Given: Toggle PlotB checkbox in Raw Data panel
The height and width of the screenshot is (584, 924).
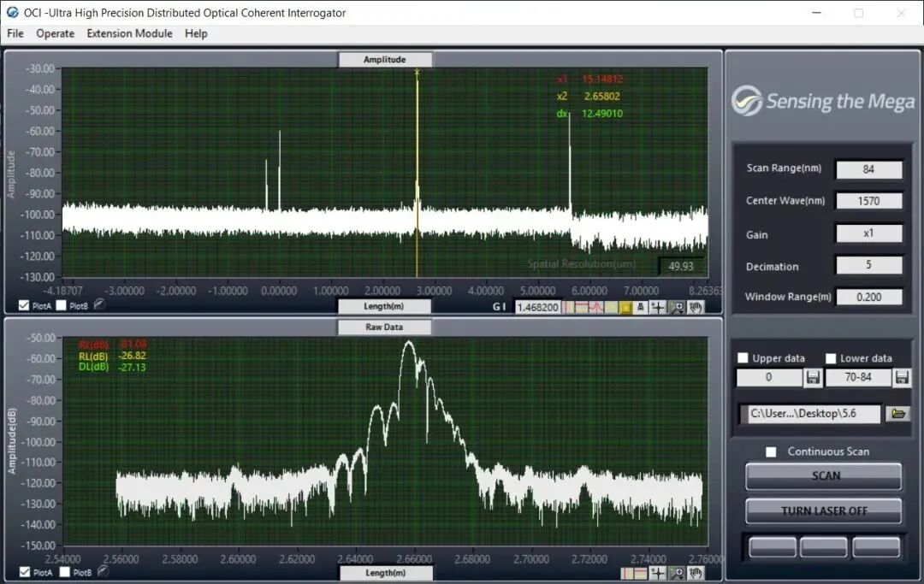Looking at the screenshot, I should pos(65,572).
